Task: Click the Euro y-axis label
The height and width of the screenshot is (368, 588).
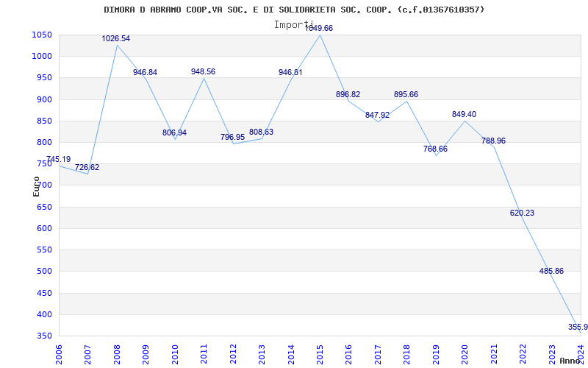Action: [x=36, y=186]
